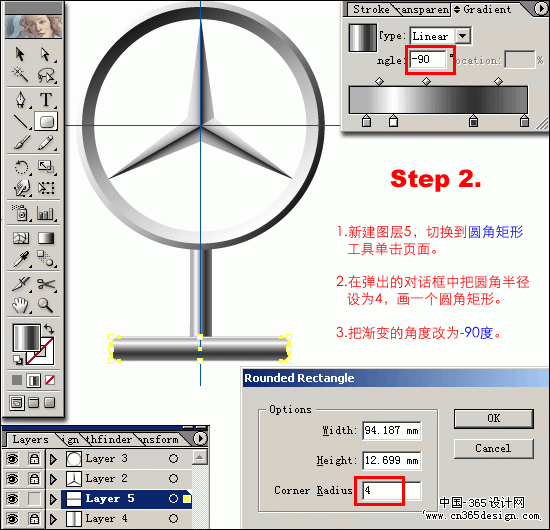The height and width of the screenshot is (530, 550).
Task: Pick the Scissors tool
Action: (x=46, y=284)
